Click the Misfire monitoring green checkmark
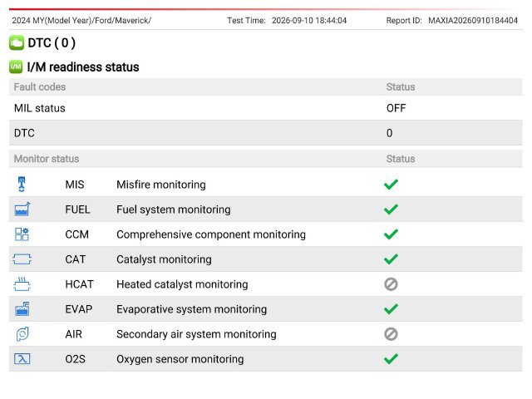The width and height of the screenshot is (532, 399). coord(391,185)
